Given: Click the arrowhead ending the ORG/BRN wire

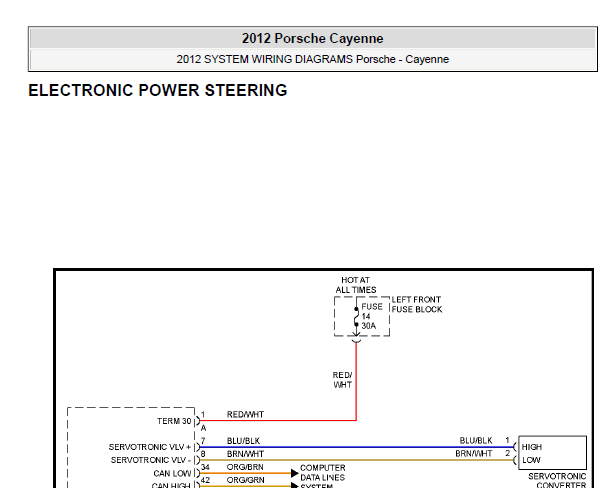Looking at the screenshot, I should click(x=295, y=473).
